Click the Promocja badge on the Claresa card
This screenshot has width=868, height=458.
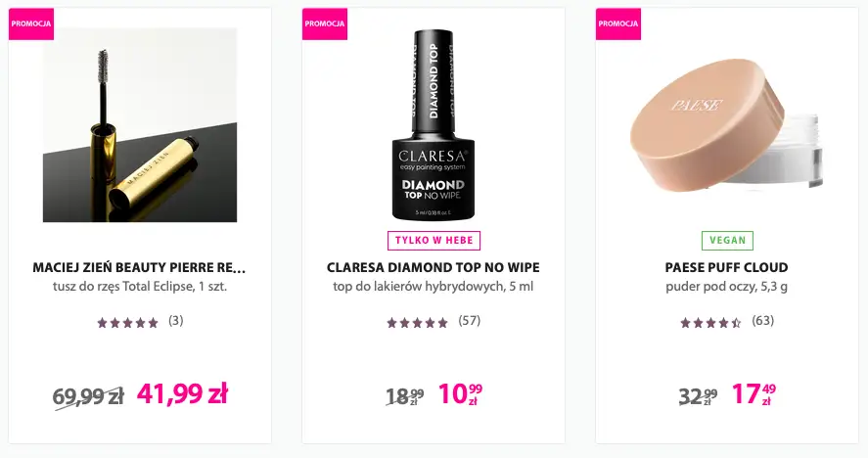tap(325, 23)
